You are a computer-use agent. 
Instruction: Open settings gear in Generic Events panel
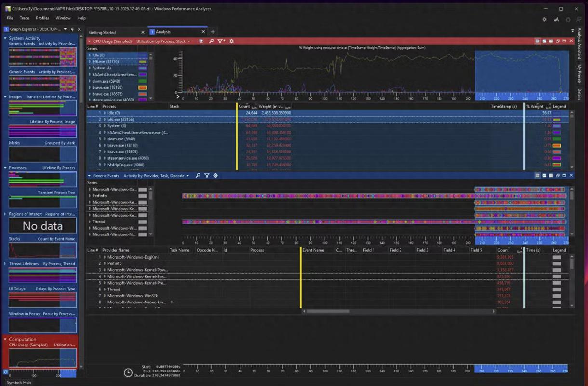215,176
